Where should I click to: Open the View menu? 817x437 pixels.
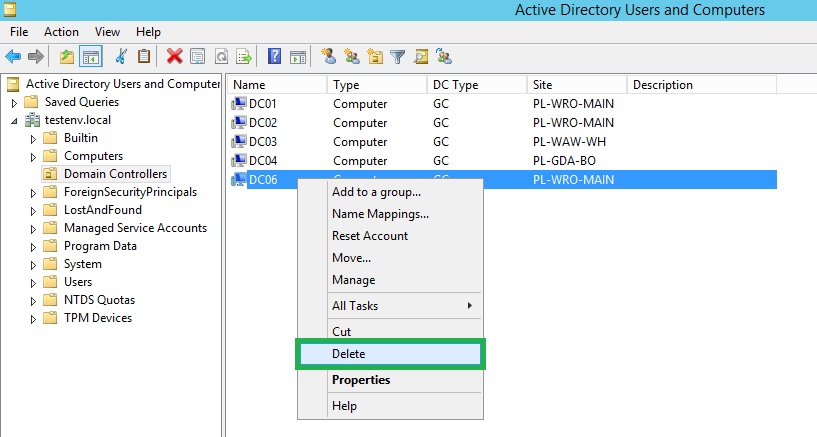(x=107, y=32)
